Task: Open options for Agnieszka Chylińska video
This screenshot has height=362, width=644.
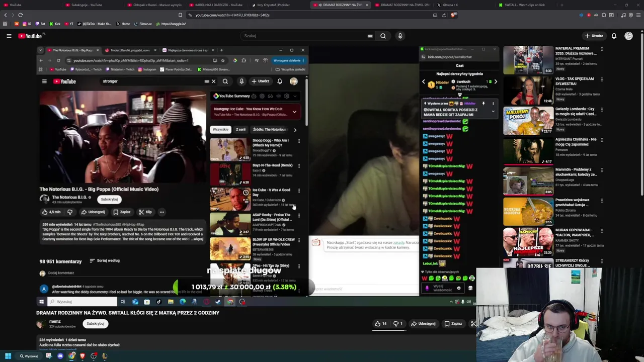Action: [602, 140]
